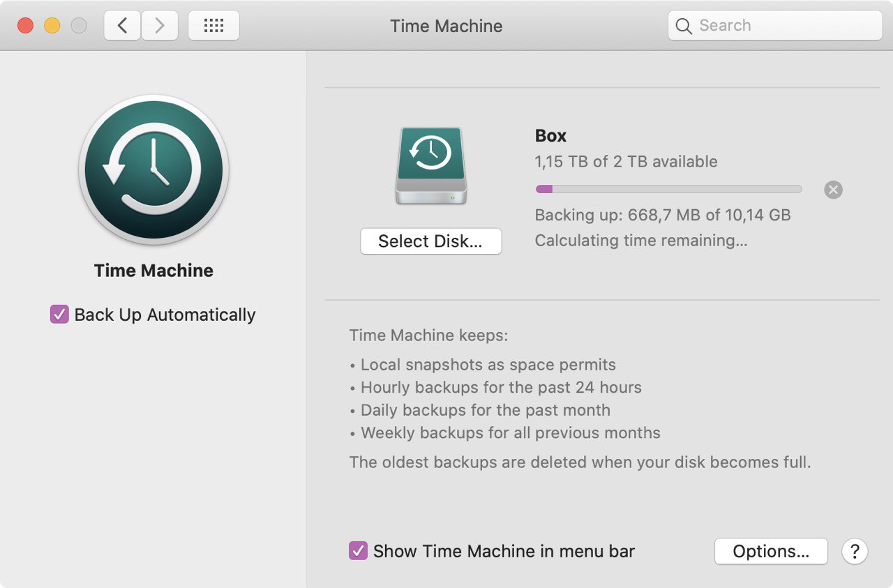Show all preferences via the grid icon

[213, 26]
